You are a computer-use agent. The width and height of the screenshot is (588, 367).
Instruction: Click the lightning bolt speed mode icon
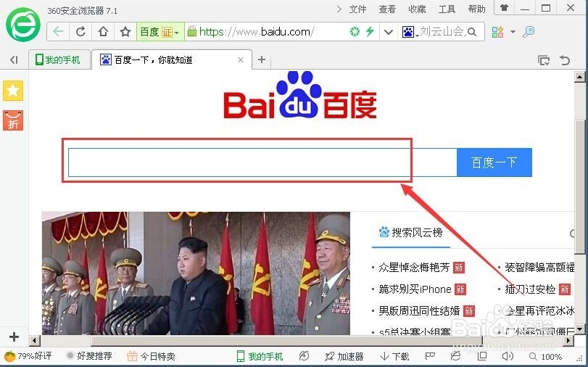point(370,31)
